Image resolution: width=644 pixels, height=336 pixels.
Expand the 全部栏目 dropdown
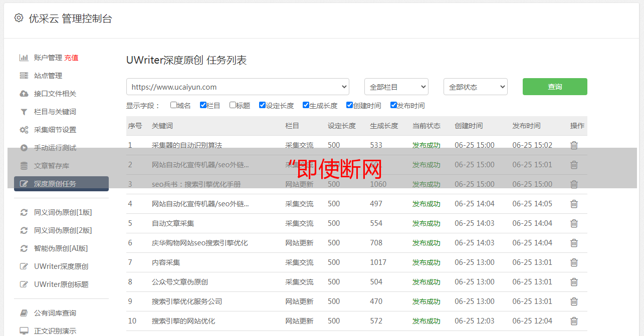coord(396,87)
